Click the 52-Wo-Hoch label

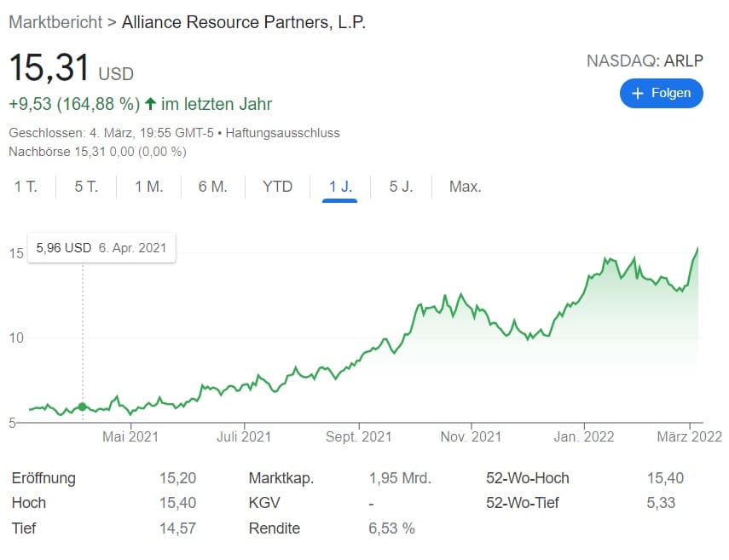click(x=528, y=478)
